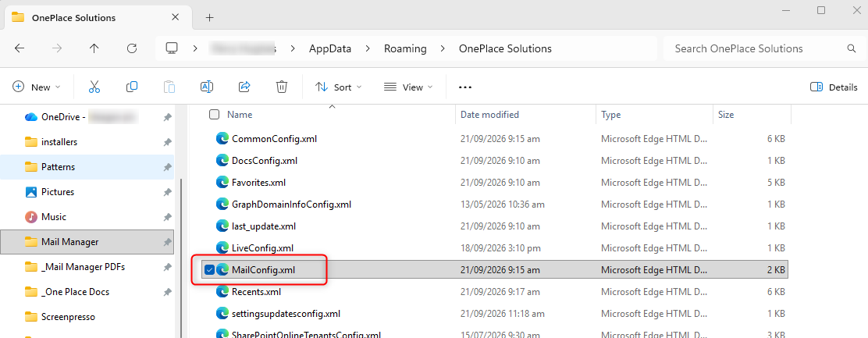
Task: Click the Edge icon beside CommonConfig.xml
Action: tap(222, 139)
